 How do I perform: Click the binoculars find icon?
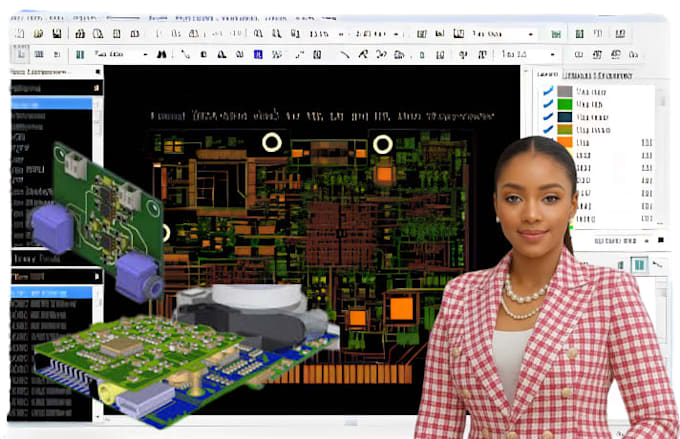[162, 54]
